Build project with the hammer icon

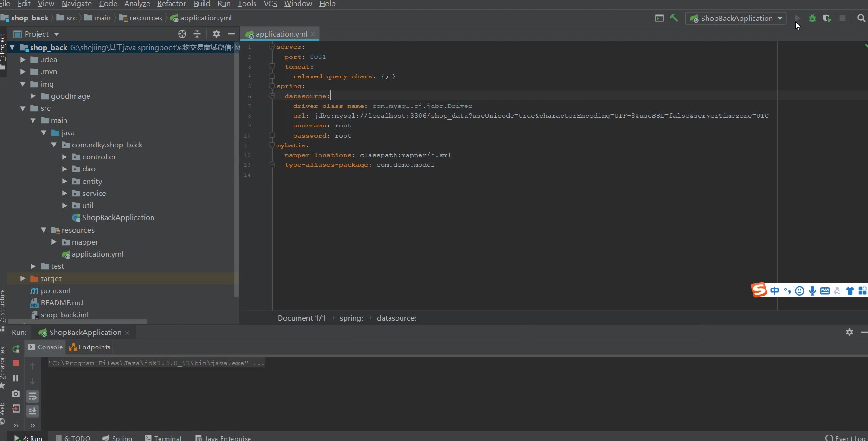674,18
